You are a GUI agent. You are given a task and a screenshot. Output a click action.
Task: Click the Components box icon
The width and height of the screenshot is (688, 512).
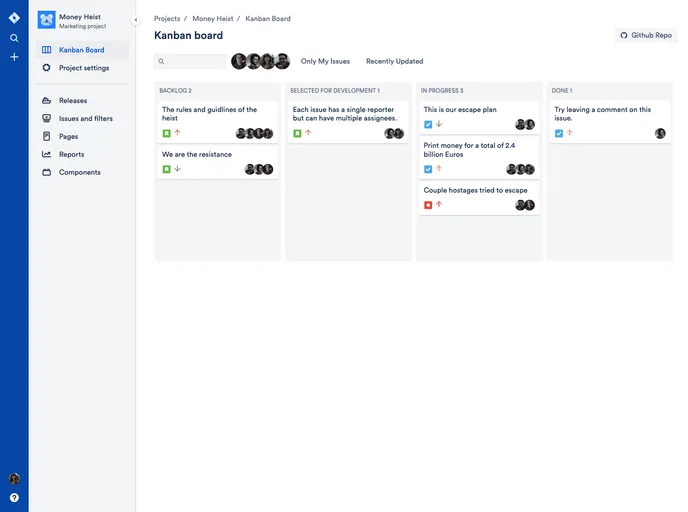point(47,172)
